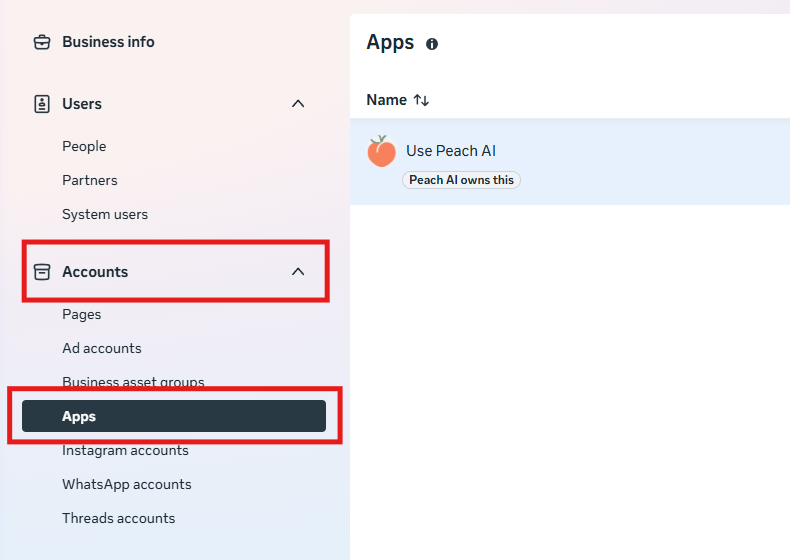Navigate to Pages under Accounts
The image size is (790, 560).
pos(82,315)
